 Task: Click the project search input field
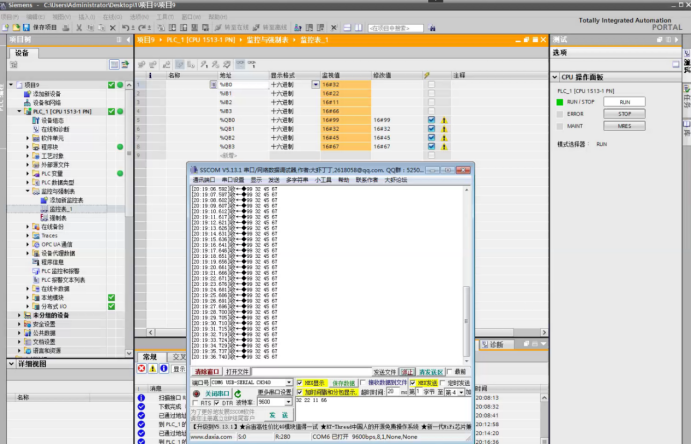tap(395, 28)
